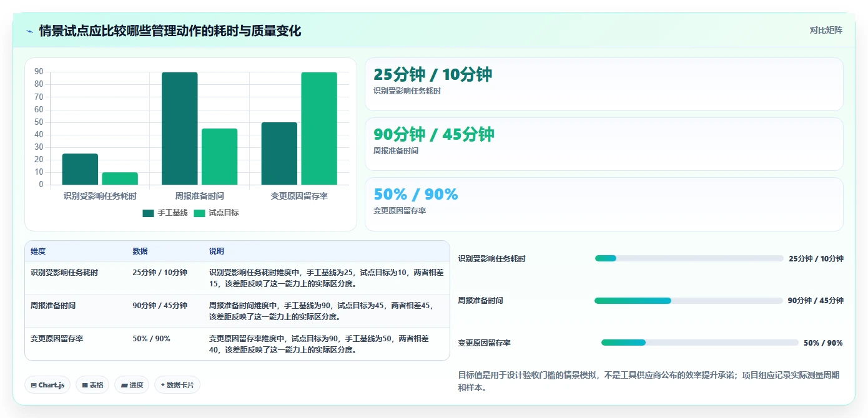Click the 数据卡片 tag
The height and width of the screenshot is (418, 868).
coord(177,385)
